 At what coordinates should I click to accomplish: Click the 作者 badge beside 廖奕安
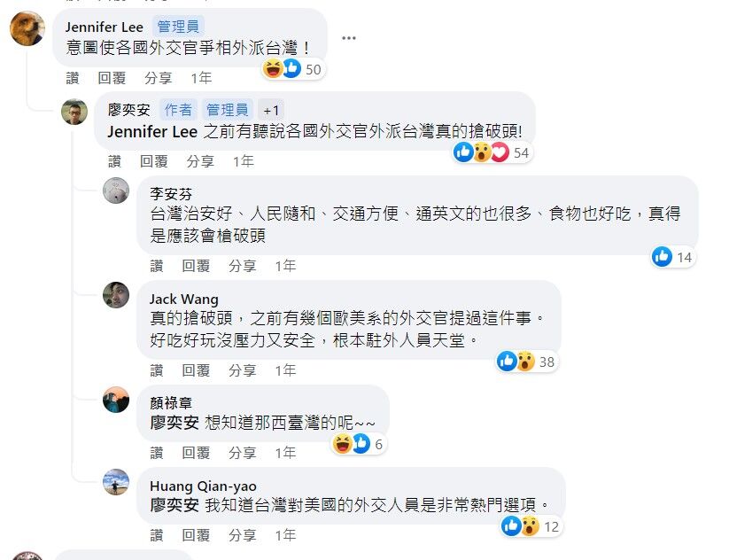[x=178, y=110]
